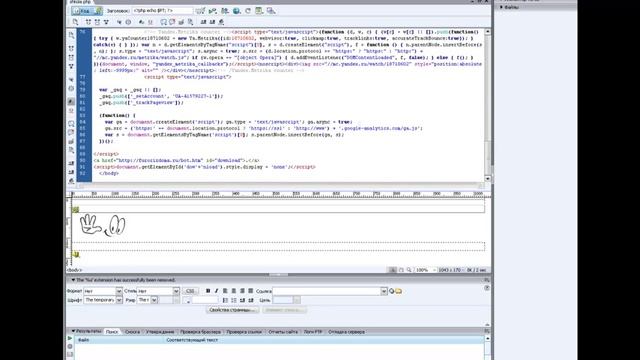Click Open Documents icon in coding toolbar
The width and height of the screenshot is (640, 360).
pyautogui.click(x=71, y=36)
